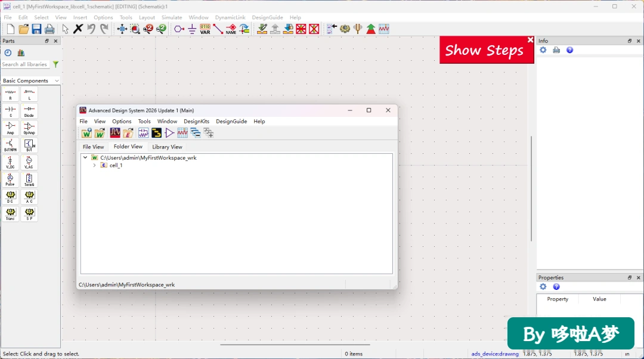
Task: Show recent parts clock icon in Parts panel
Action: tap(8, 52)
